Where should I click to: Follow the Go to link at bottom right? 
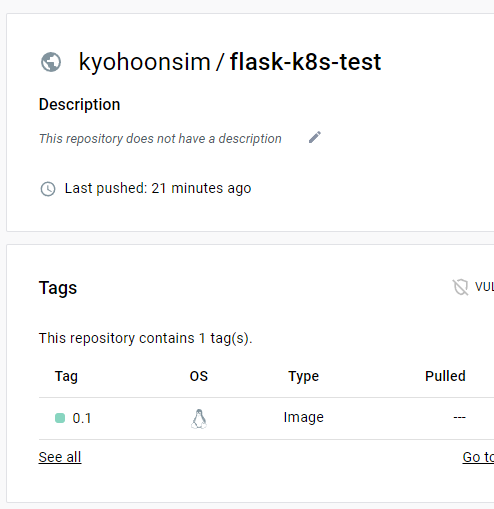pos(478,457)
